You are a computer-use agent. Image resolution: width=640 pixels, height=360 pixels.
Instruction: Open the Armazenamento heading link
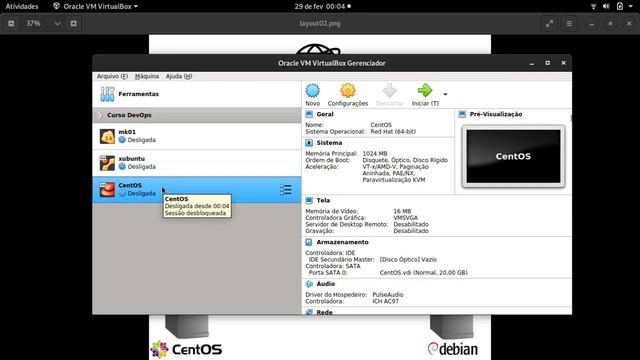pyautogui.click(x=342, y=242)
